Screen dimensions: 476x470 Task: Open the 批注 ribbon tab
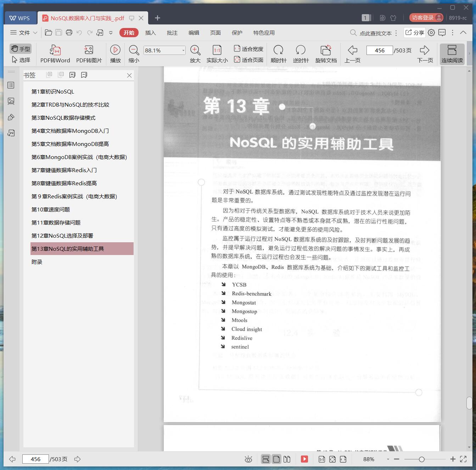click(x=172, y=33)
